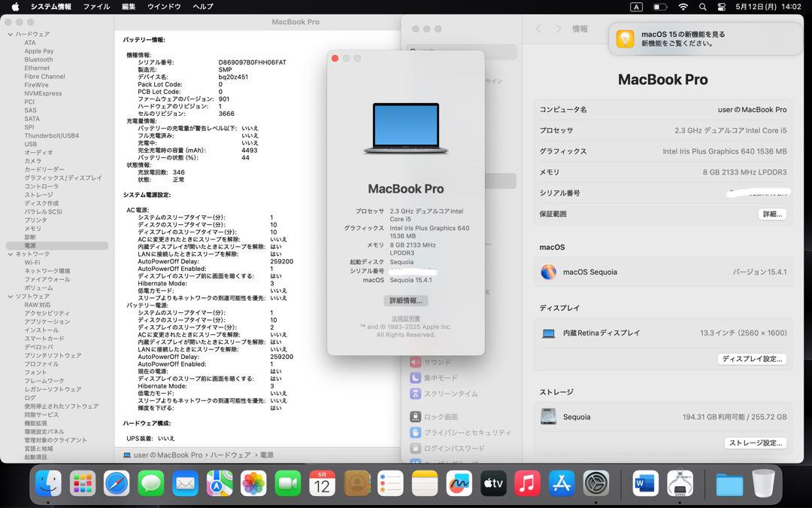Viewport: 812px width, 508px height.
Task: Select Thunderbolt/USB4 in sidebar
Action: (52, 135)
